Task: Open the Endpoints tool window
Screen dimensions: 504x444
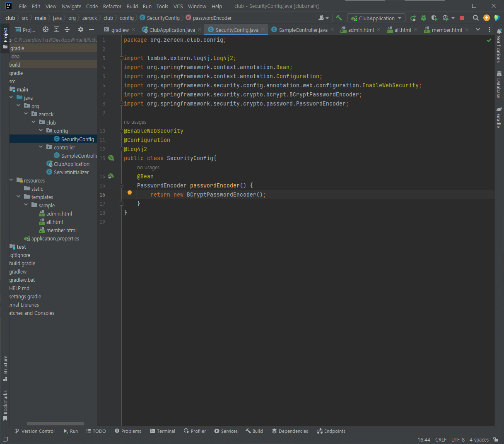Action: click(x=331, y=431)
